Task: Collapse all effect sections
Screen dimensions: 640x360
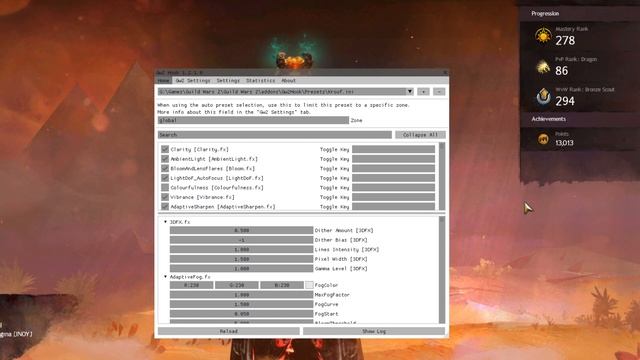Action: (420, 135)
